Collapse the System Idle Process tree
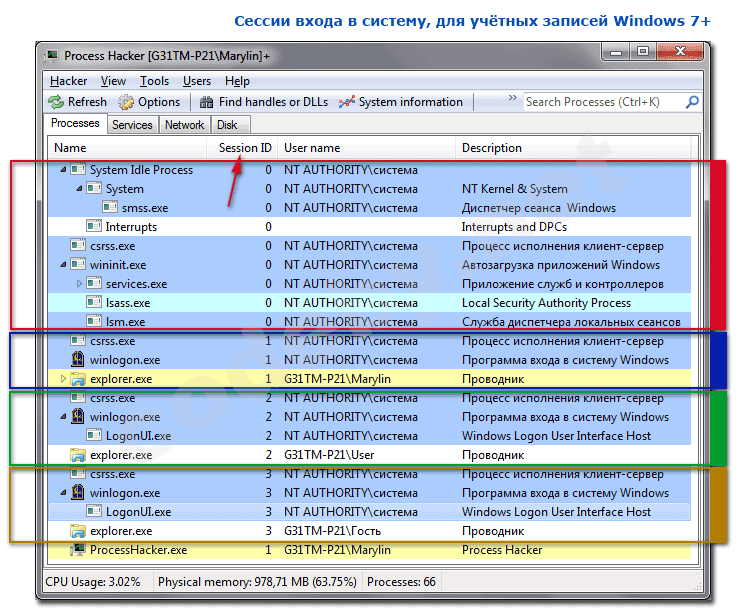The image size is (741, 613). tap(65, 170)
